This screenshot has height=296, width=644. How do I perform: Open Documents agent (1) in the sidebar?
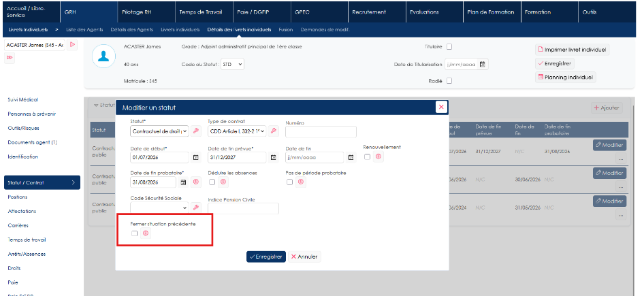(x=33, y=142)
